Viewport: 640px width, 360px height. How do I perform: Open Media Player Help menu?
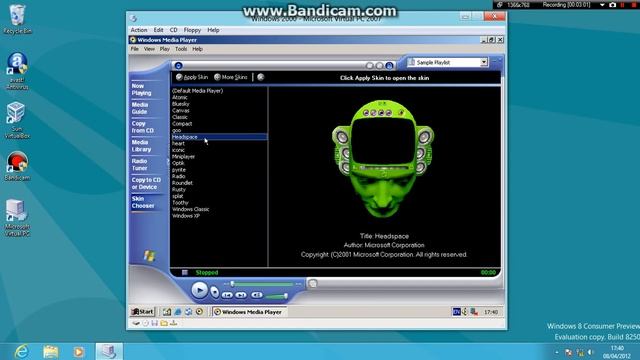(x=197, y=49)
